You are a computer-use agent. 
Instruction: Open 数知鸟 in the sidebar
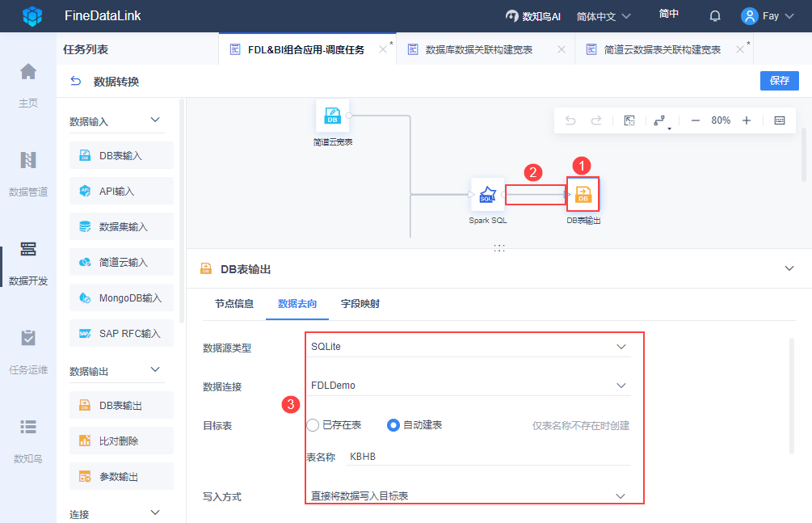(28, 440)
